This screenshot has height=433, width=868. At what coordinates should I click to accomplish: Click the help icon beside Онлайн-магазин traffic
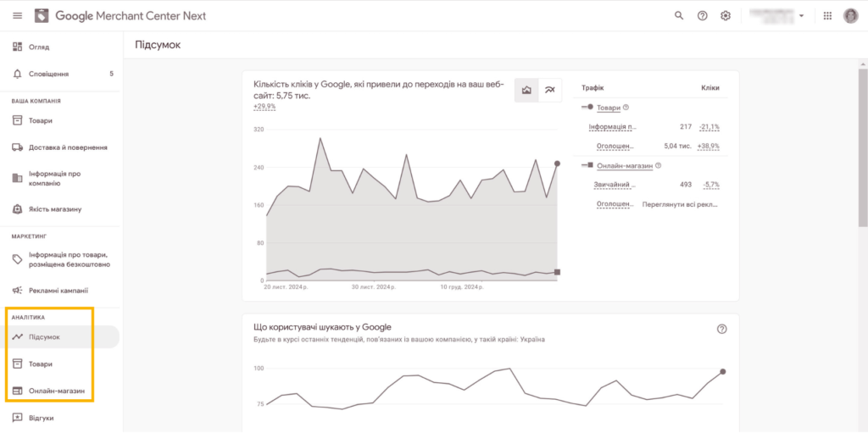[658, 165]
